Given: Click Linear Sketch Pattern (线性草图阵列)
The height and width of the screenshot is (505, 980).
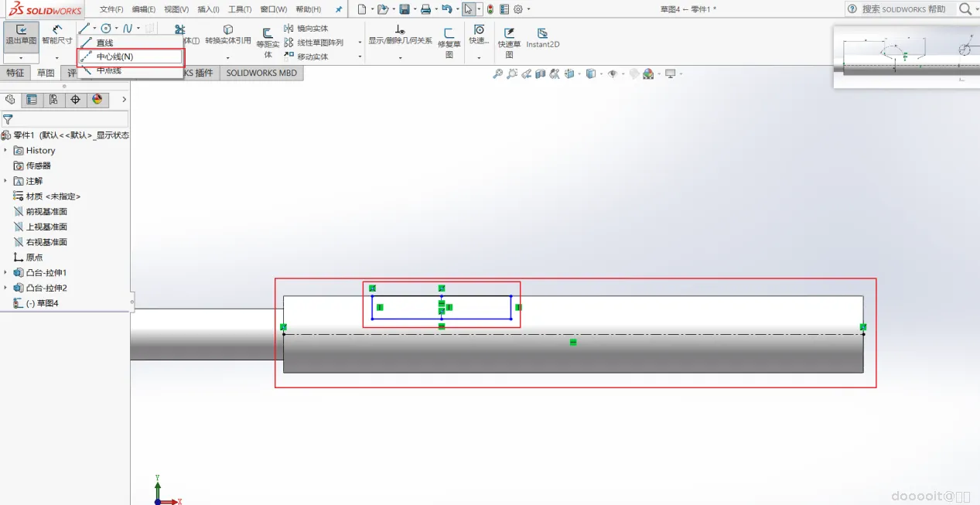Looking at the screenshot, I should point(314,43).
